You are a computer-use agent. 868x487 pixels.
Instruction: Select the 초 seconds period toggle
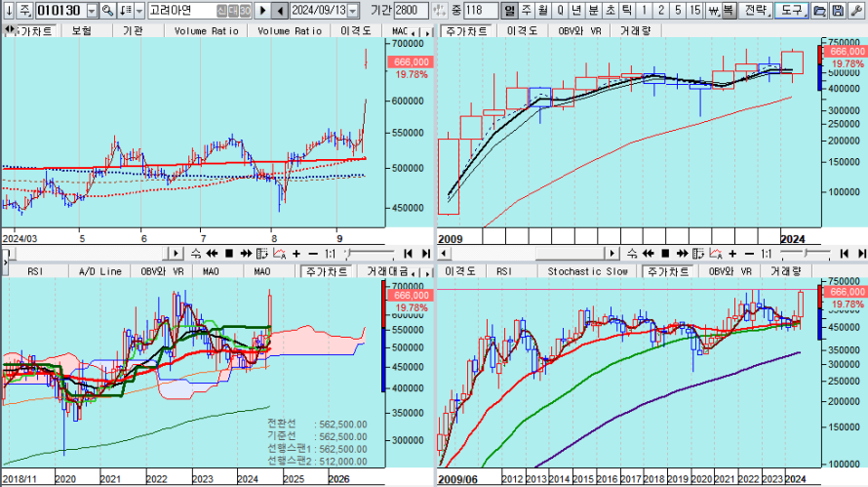pos(610,10)
